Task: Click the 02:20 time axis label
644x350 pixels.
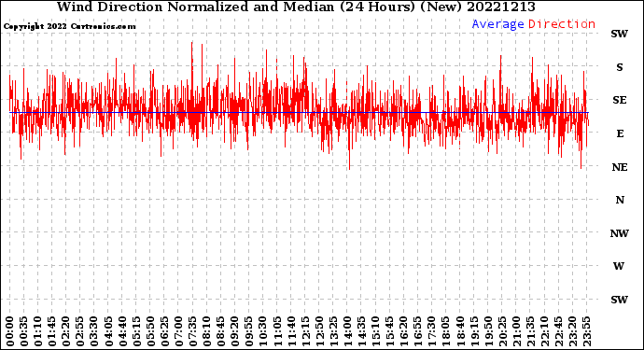Action: tap(66, 331)
